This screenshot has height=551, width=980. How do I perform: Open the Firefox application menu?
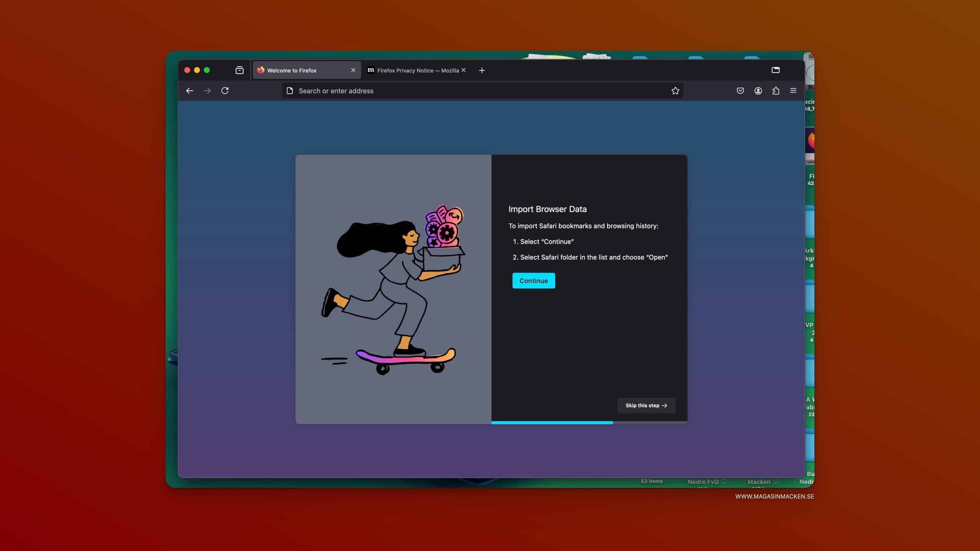(793, 91)
